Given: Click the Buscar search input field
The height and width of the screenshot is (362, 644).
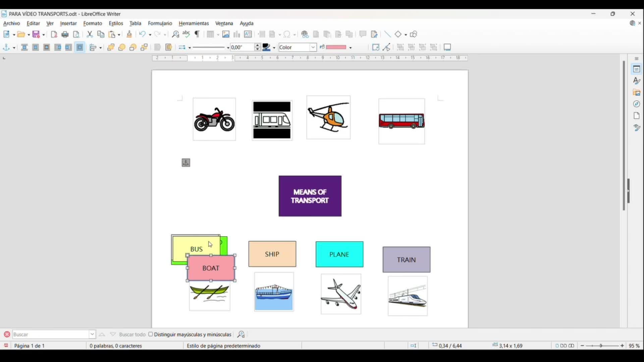Looking at the screenshot, I should tap(50, 335).
